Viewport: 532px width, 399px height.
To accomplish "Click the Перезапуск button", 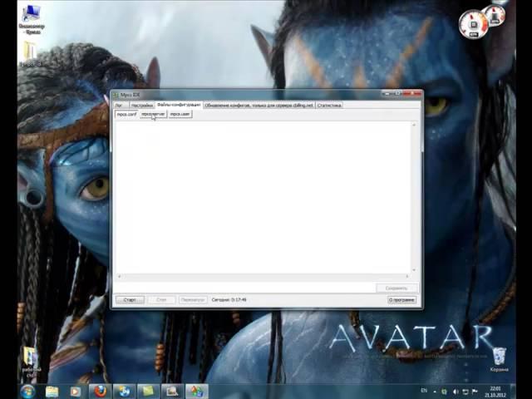I will (x=193, y=300).
